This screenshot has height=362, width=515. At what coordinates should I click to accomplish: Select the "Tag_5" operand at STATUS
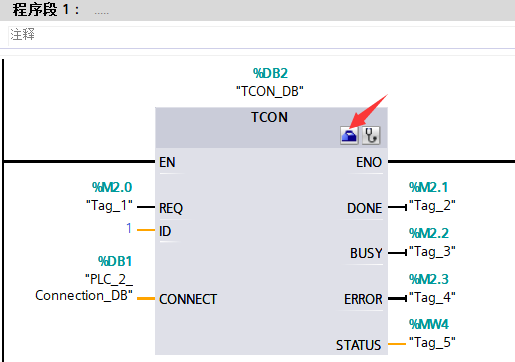432,343
